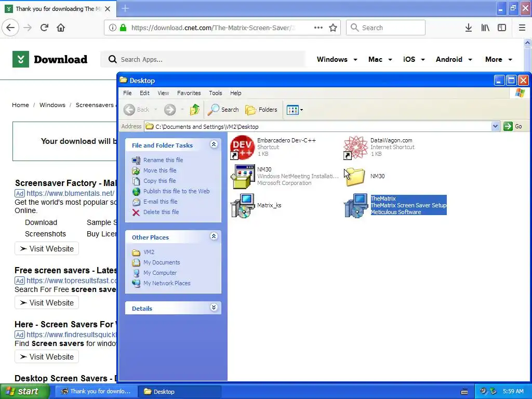The image size is (532, 399).
Task: Open a new Firefox tab with plus
Action: (x=125, y=8)
